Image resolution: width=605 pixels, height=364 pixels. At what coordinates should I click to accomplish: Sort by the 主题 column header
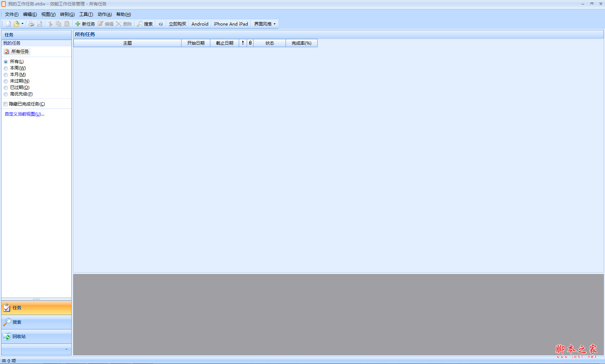coord(127,43)
